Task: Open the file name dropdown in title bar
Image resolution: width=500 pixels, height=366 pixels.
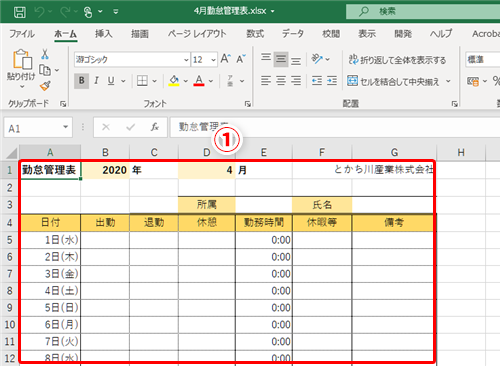Action: 272,11
